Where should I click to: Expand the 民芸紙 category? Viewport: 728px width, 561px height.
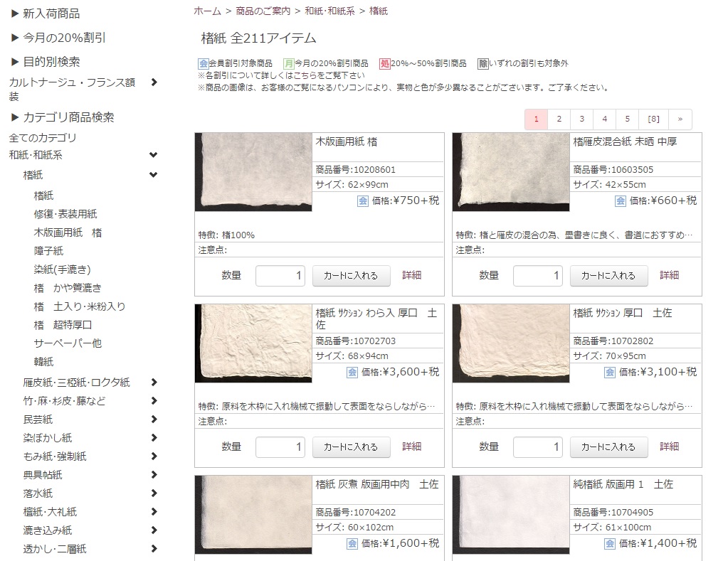click(154, 420)
